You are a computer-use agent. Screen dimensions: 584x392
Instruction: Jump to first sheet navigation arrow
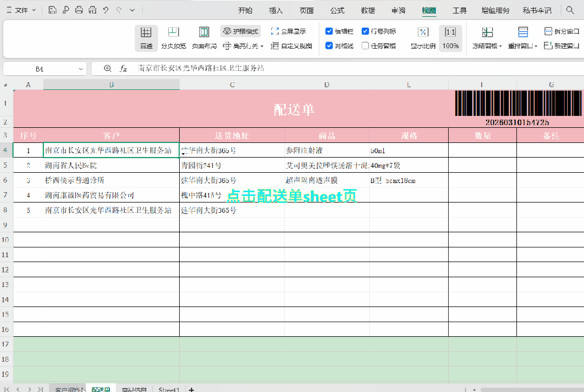coord(6,389)
